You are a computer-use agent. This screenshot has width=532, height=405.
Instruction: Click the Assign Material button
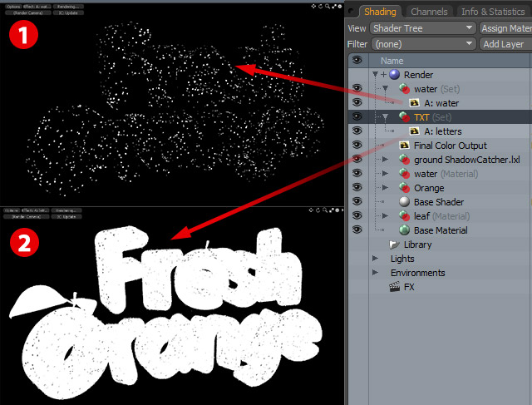(x=505, y=28)
